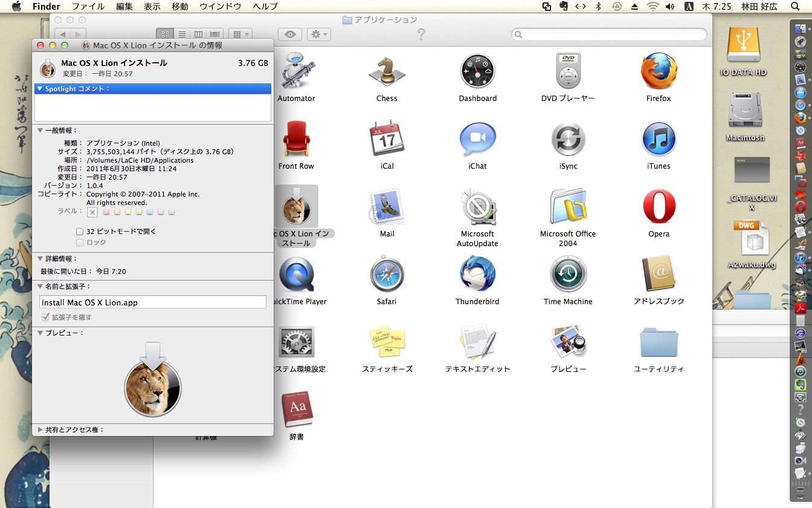The image size is (812, 508).
Task: Switch Finder to Cover Flow view
Action: tap(215, 34)
